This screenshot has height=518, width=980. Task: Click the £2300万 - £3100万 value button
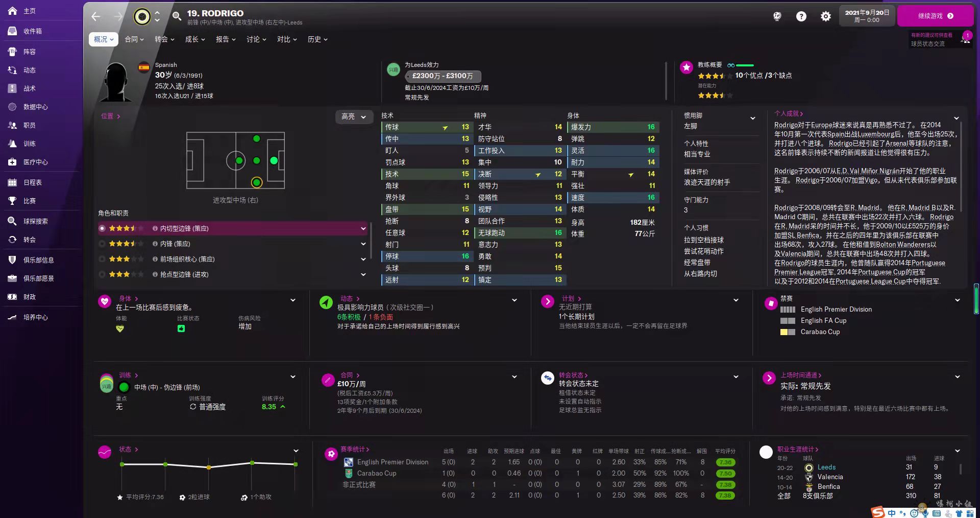pos(443,76)
